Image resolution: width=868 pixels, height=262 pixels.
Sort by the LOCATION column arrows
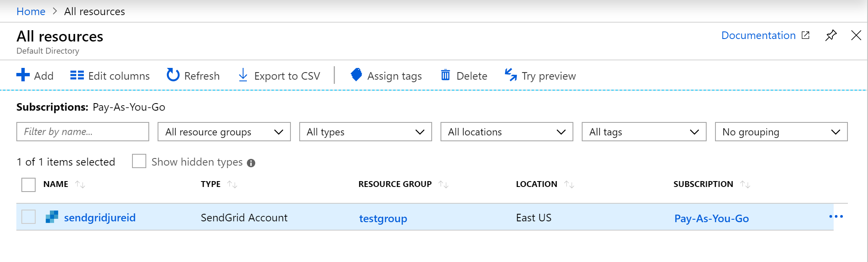click(x=569, y=184)
